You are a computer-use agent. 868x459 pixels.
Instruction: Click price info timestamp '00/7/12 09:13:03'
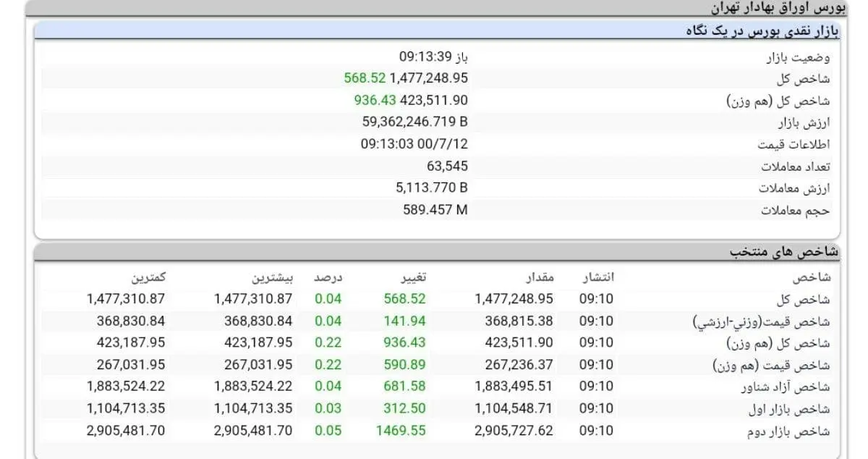coord(414,143)
